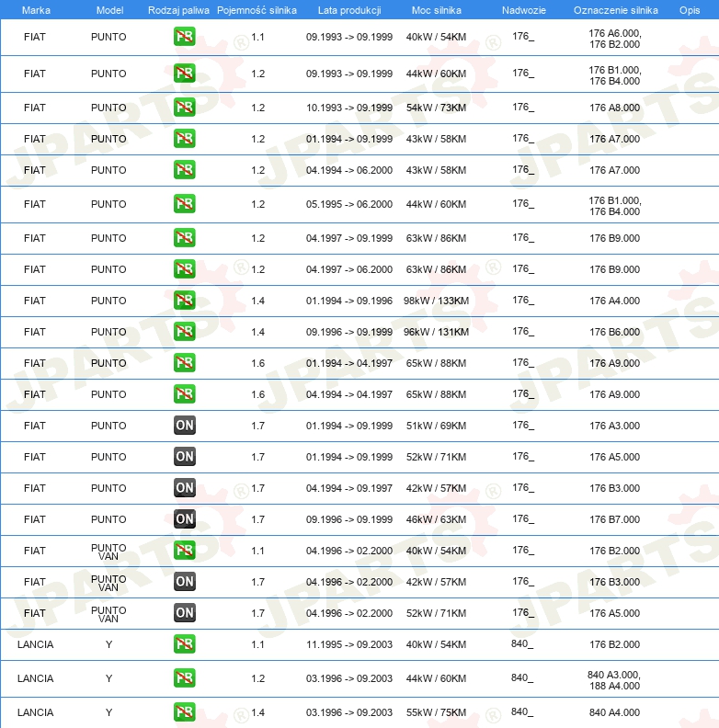Click the petrol fuel icon in the 01.1994 -> 09.1999 43kW row
Image resolution: width=719 pixels, height=728 pixels.
pyautogui.click(x=185, y=139)
